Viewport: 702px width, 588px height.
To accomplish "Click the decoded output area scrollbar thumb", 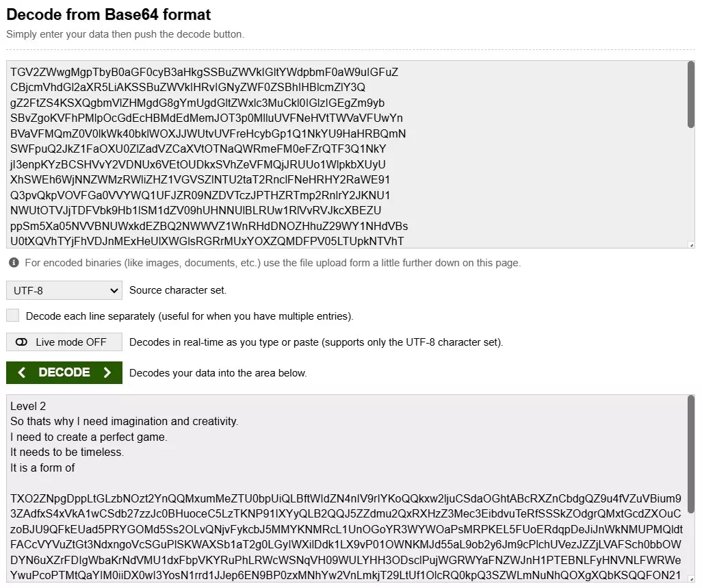I will (x=691, y=452).
